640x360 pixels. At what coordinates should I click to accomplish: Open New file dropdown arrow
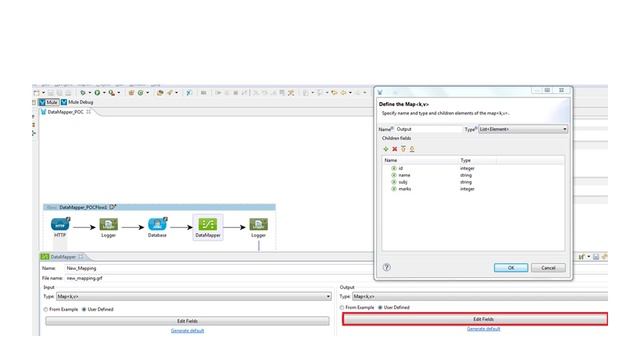(43, 93)
